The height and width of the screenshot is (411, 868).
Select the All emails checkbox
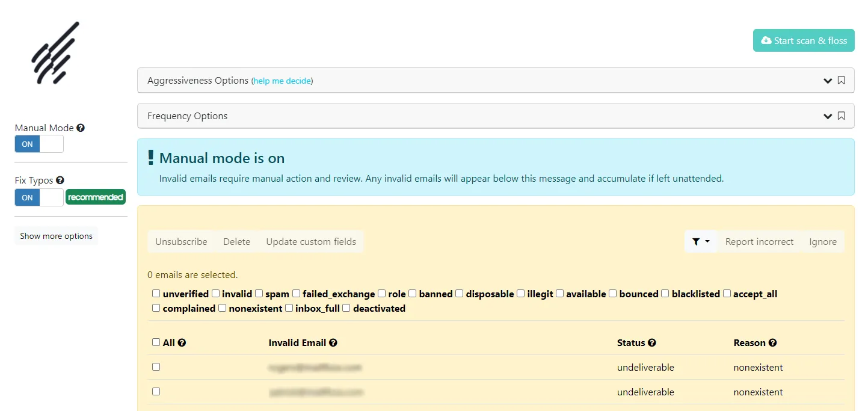coord(156,342)
